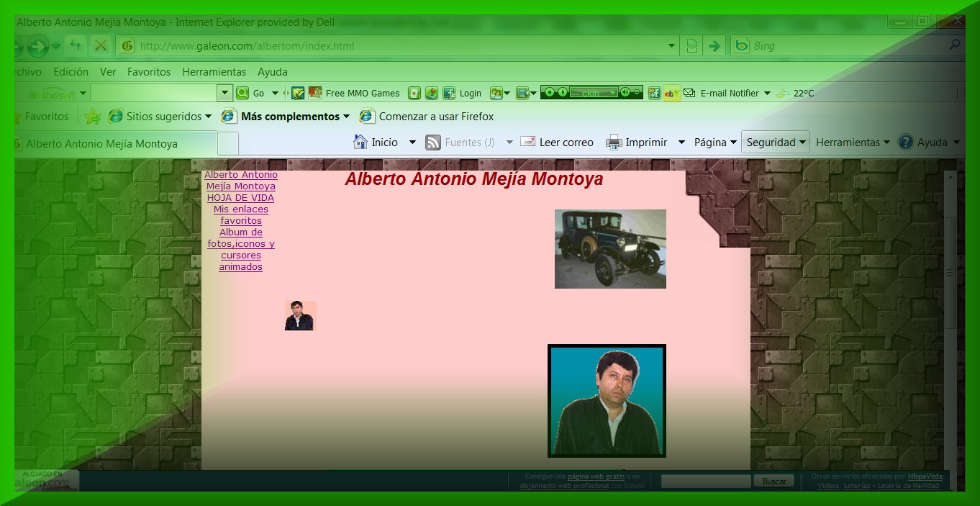Click the Leer correo mail icon

527,142
